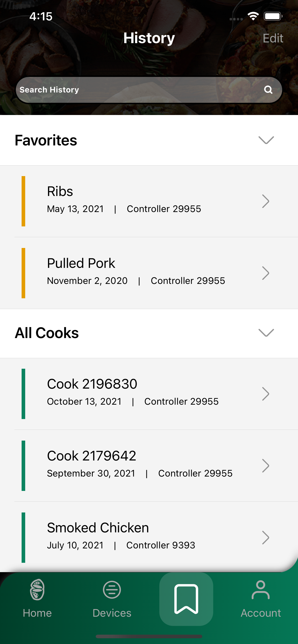Select the bookmark History tab icon
Screen dimensions: 298x644
pyautogui.click(x=186, y=599)
